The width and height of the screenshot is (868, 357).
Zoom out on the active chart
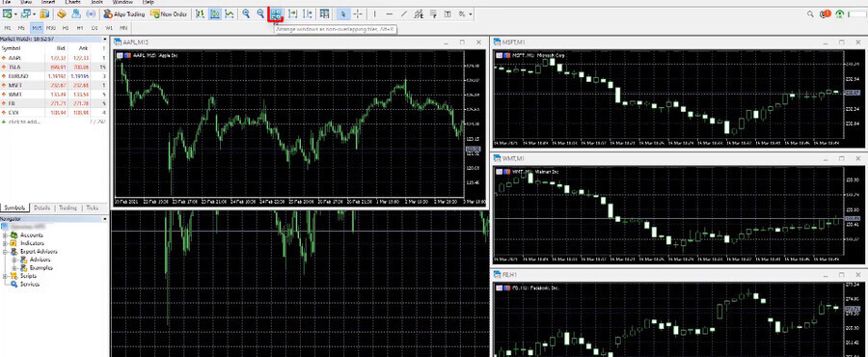pyautogui.click(x=260, y=14)
